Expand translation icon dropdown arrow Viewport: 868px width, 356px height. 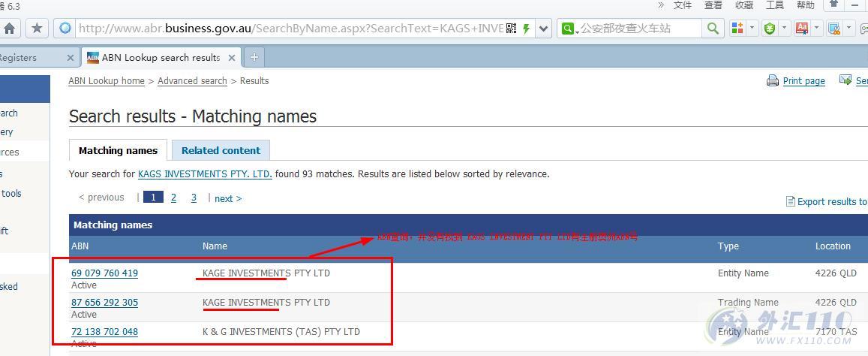coord(816,28)
